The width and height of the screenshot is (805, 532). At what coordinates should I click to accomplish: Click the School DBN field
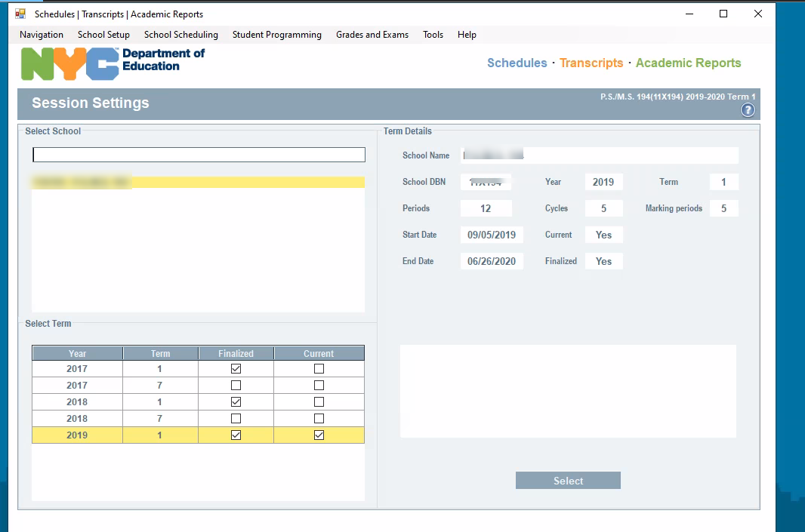click(x=486, y=182)
